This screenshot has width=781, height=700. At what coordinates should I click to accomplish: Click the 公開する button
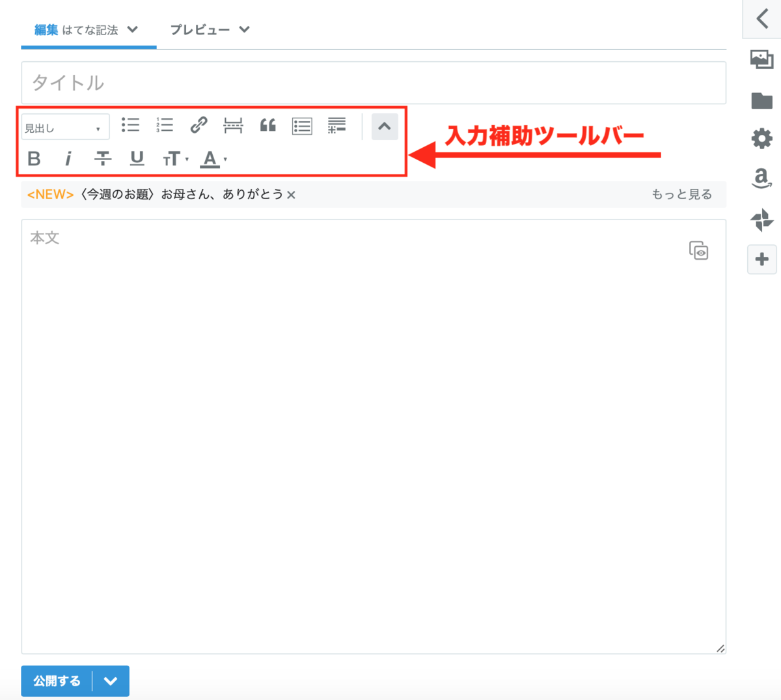(57, 681)
